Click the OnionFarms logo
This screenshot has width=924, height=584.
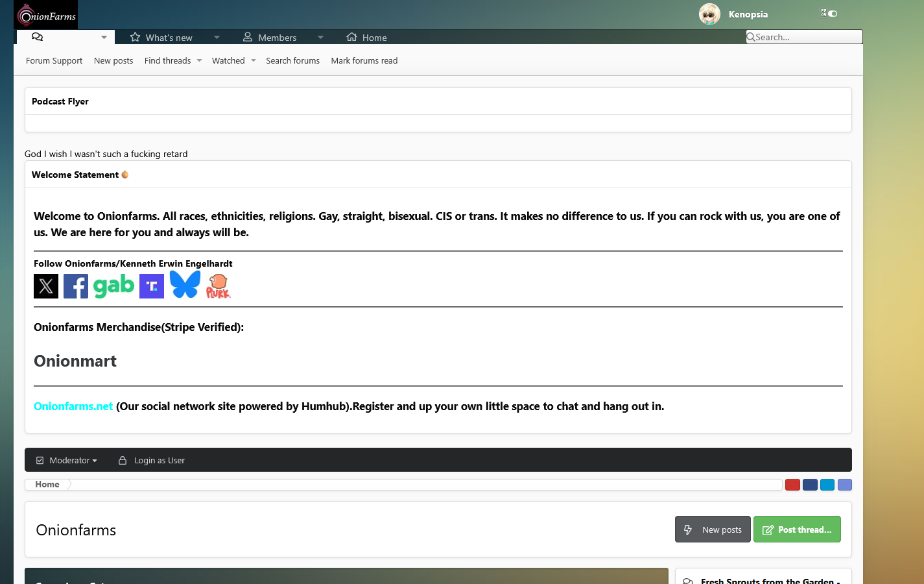point(45,14)
